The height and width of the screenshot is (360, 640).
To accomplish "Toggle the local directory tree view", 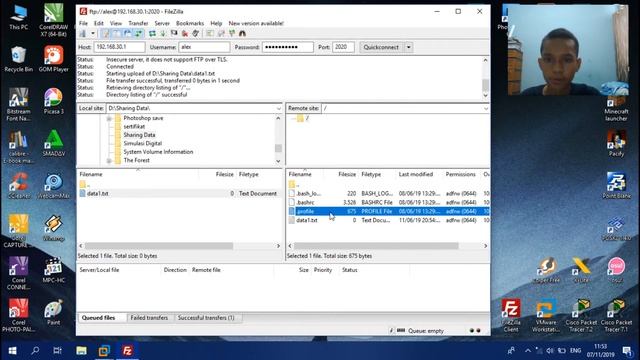I will (116, 33).
